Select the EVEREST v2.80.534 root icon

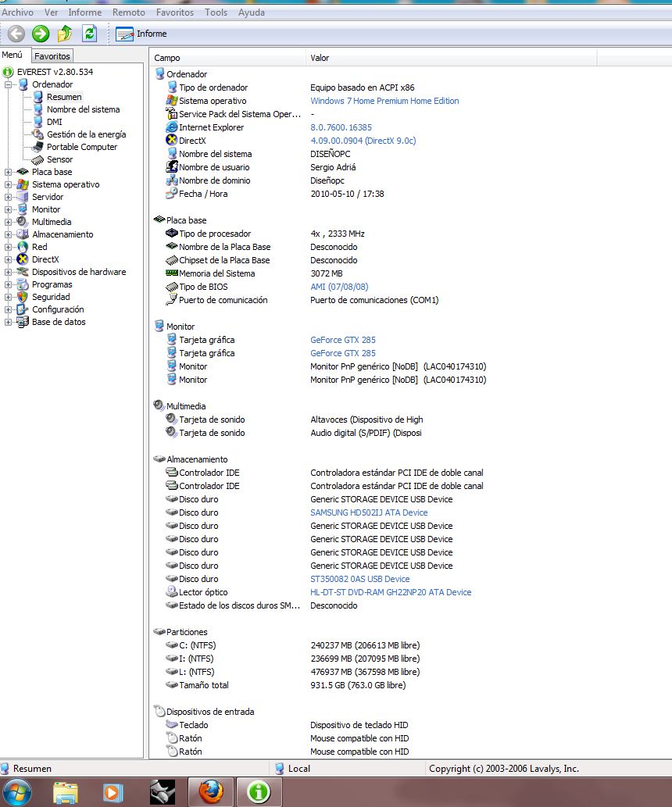tap(8, 72)
